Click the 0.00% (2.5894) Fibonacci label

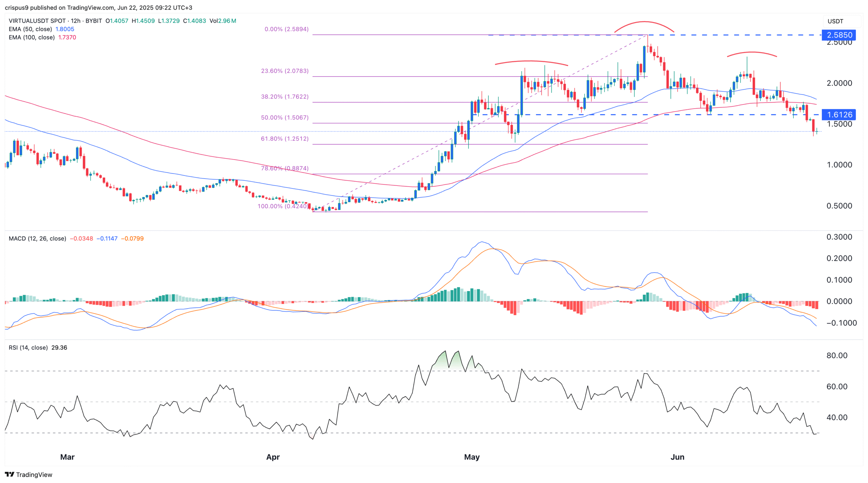287,29
